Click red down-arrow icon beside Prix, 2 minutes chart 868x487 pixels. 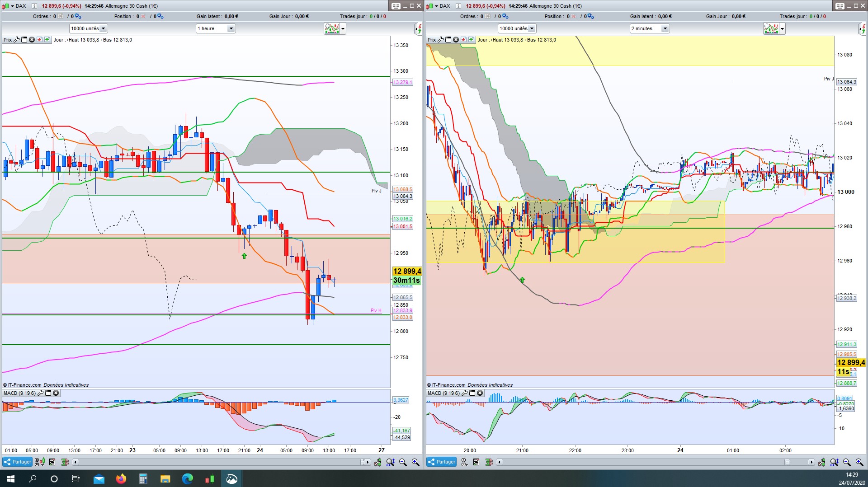click(464, 40)
